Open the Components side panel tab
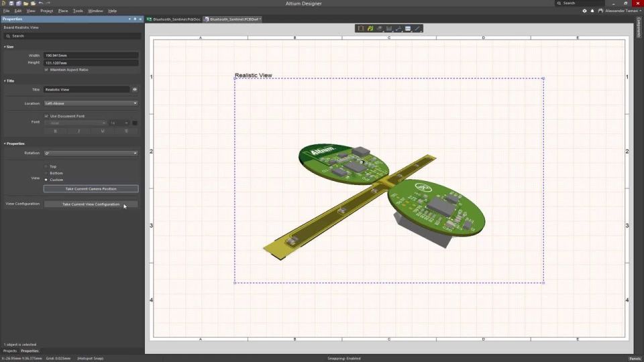Screen dimensions: 644x362 click(639, 27)
